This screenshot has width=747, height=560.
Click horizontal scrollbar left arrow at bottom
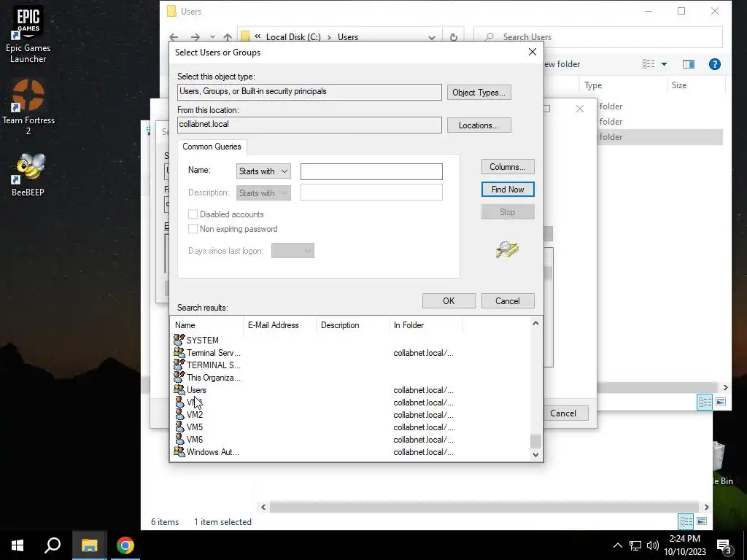pos(263,507)
